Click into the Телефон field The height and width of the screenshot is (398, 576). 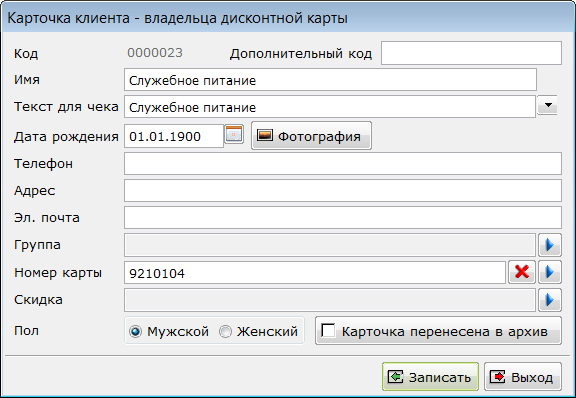(x=343, y=164)
